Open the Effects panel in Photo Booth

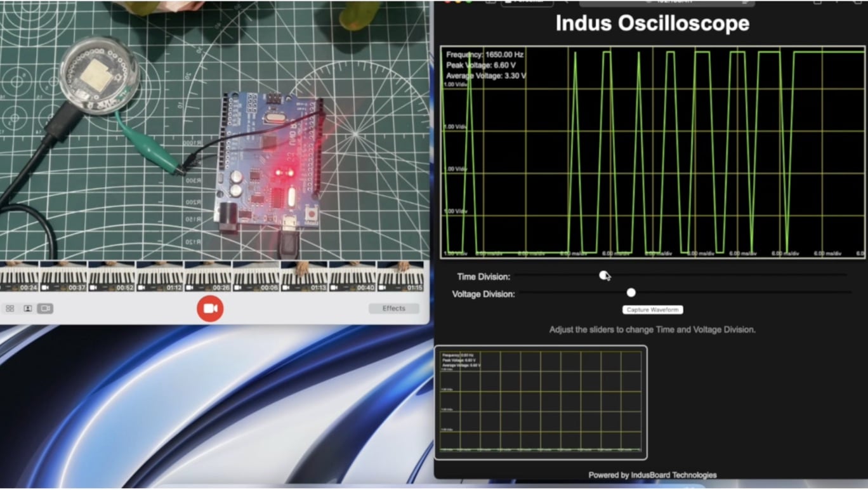(393, 308)
